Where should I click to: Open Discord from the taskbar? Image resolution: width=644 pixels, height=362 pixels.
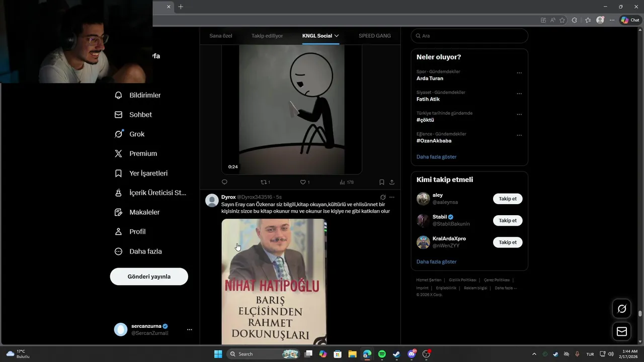tap(412, 354)
